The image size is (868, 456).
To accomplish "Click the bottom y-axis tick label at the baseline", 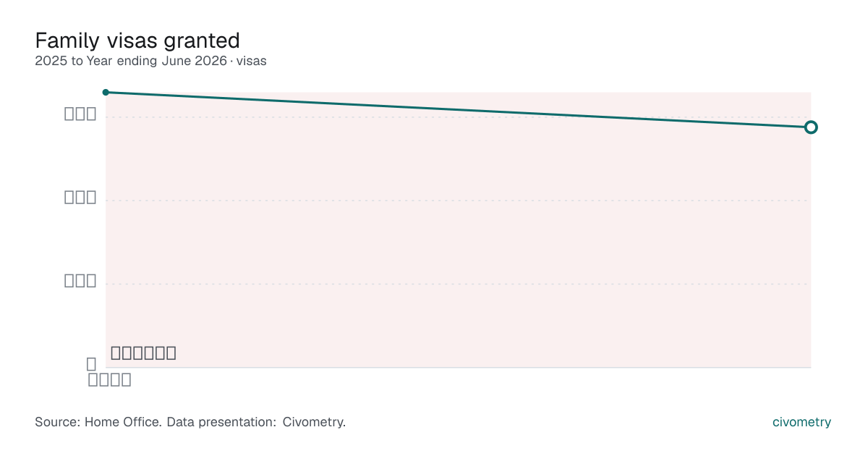I will [x=91, y=364].
